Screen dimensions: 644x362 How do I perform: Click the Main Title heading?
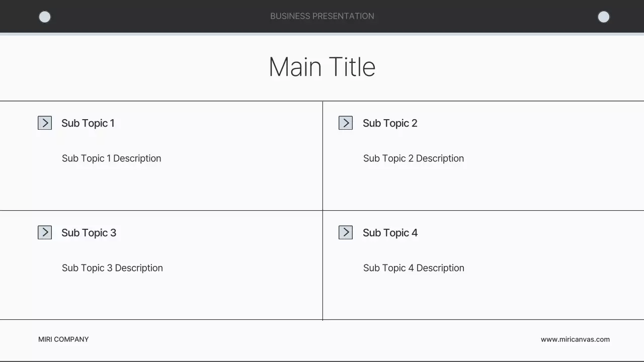pos(322,67)
